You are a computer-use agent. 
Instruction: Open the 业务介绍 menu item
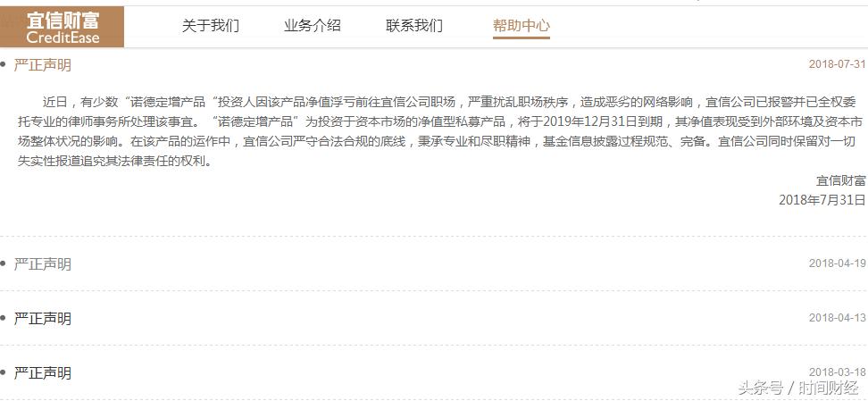(x=313, y=26)
